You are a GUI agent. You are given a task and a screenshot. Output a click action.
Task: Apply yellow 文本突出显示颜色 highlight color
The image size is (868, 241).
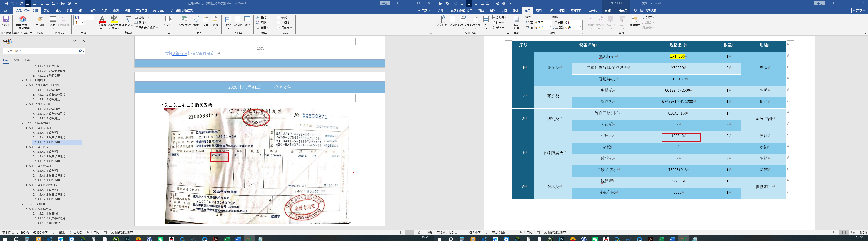[114, 19]
